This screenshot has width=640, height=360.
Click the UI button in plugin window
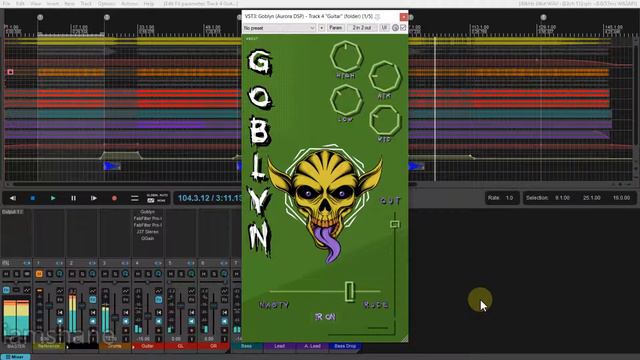pyautogui.click(x=384, y=28)
